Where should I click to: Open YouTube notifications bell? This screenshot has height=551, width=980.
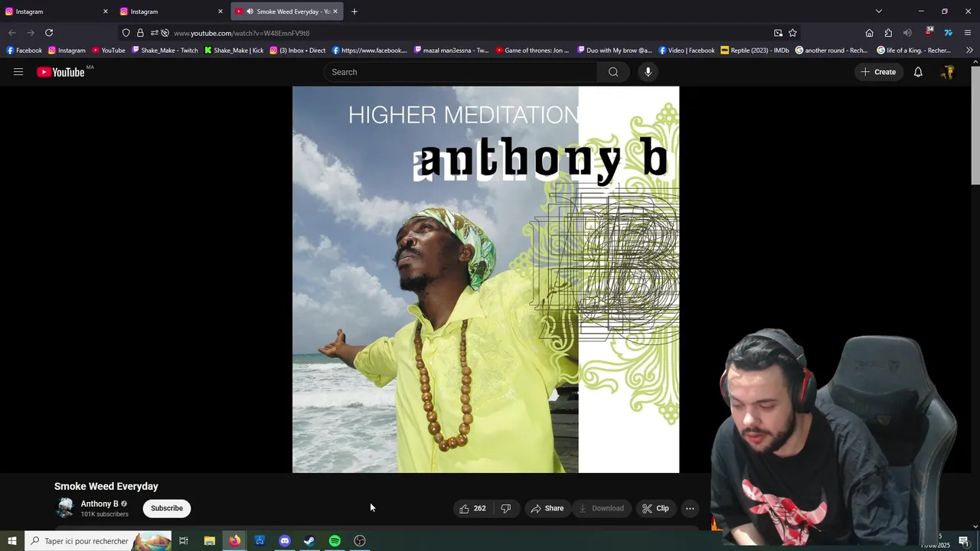[918, 72]
